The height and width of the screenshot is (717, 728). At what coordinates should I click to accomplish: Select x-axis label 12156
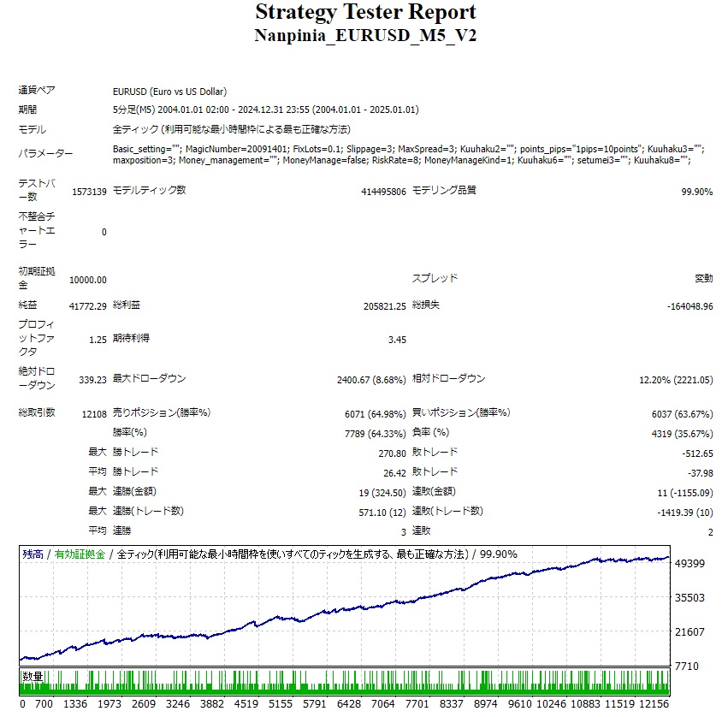[x=654, y=704]
